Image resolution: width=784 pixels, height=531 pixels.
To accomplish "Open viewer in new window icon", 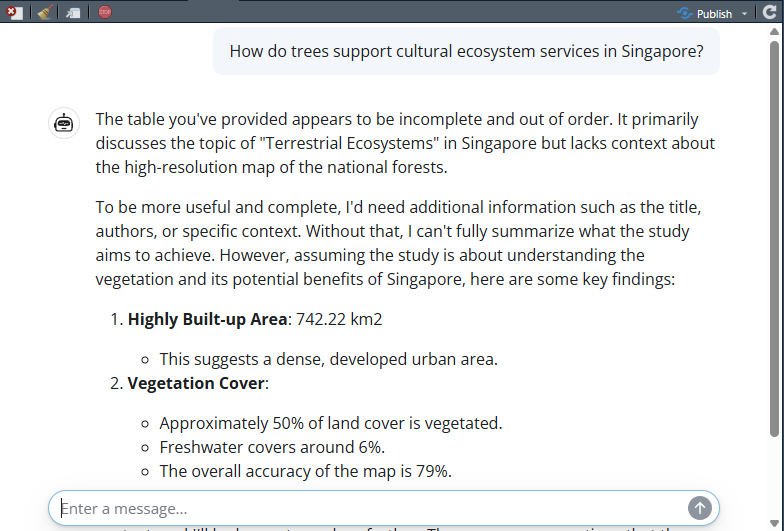I will [x=73, y=13].
